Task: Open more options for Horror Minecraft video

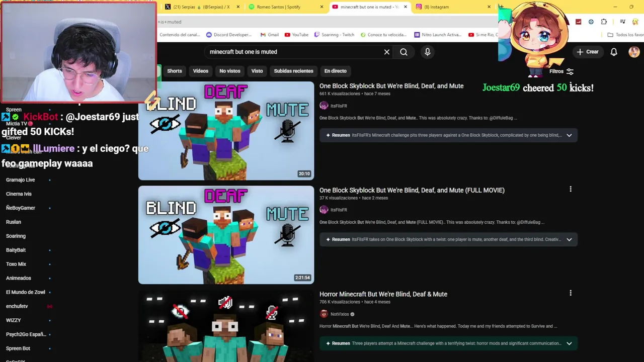Action: point(571,293)
